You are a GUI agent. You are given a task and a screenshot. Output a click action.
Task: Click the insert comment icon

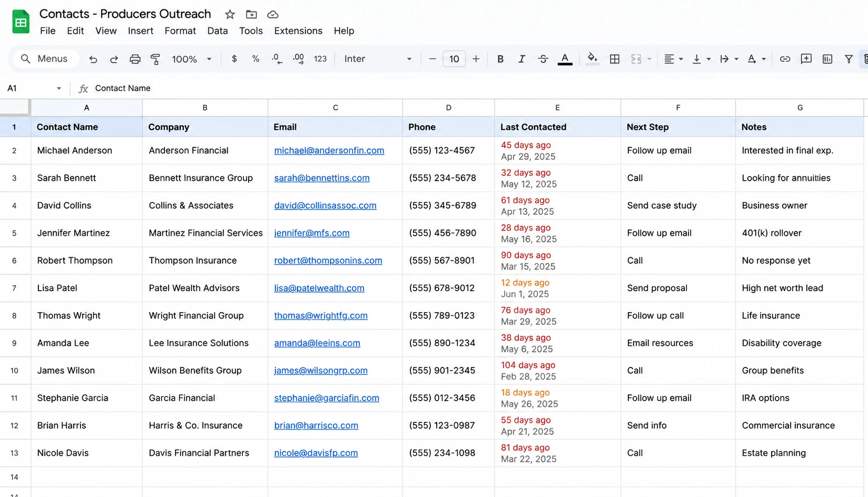(x=806, y=59)
